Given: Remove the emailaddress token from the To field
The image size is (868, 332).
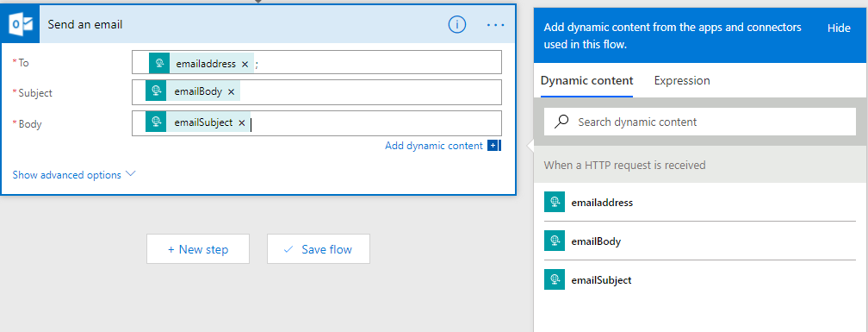Looking at the screenshot, I should point(245,65).
